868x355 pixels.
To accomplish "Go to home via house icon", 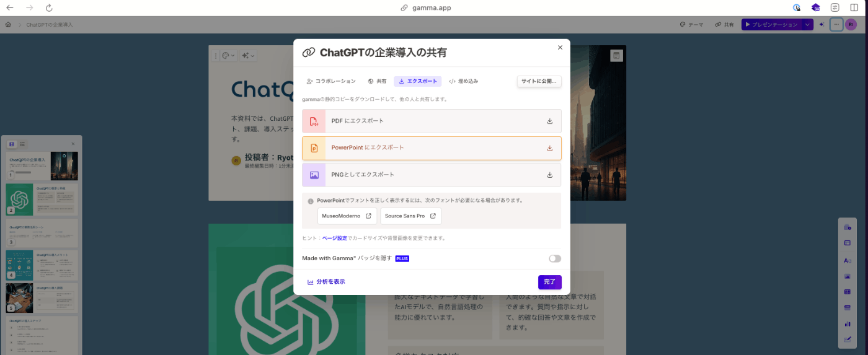I will (8, 25).
